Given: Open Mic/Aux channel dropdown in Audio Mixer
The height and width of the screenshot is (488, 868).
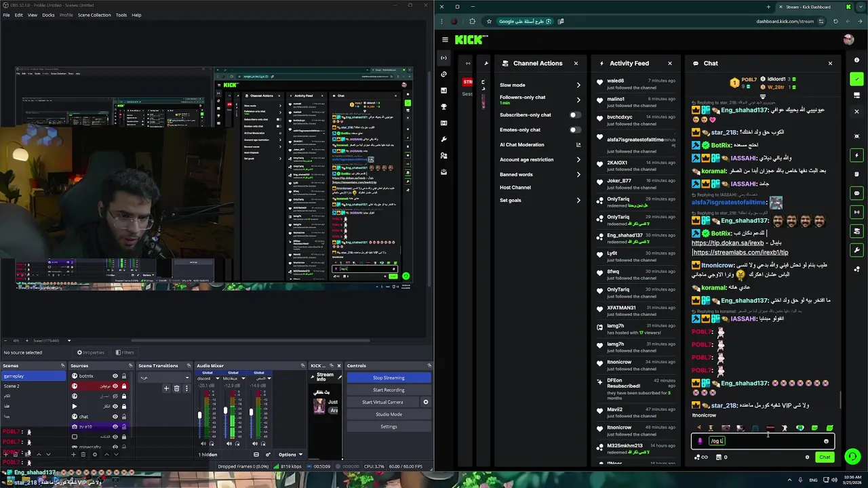Looking at the screenshot, I should [243, 378].
